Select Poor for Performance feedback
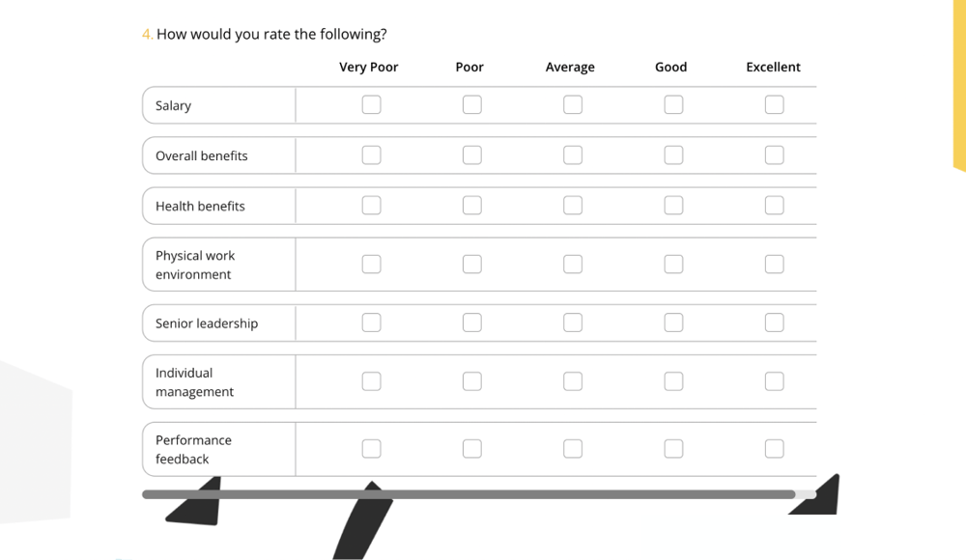The image size is (966, 560). tap(471, 448)
